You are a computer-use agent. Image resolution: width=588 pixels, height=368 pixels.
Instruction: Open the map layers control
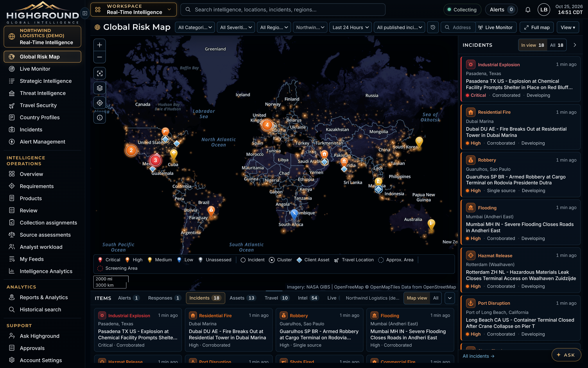pos(100,88)
